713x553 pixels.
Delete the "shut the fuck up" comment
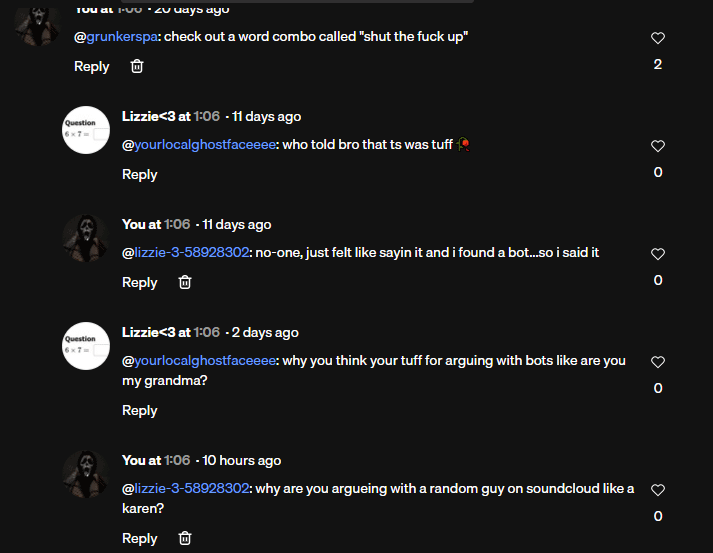tap(137, 66)
